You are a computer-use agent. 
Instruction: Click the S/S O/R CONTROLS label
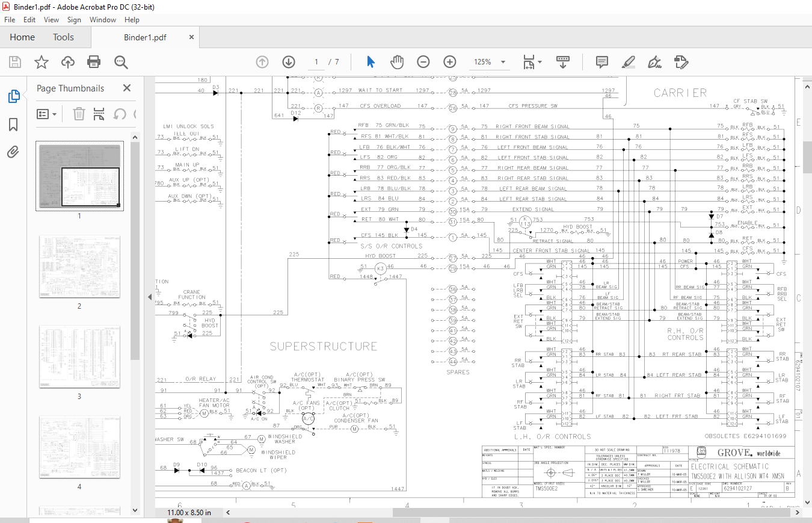click(391, 246)
